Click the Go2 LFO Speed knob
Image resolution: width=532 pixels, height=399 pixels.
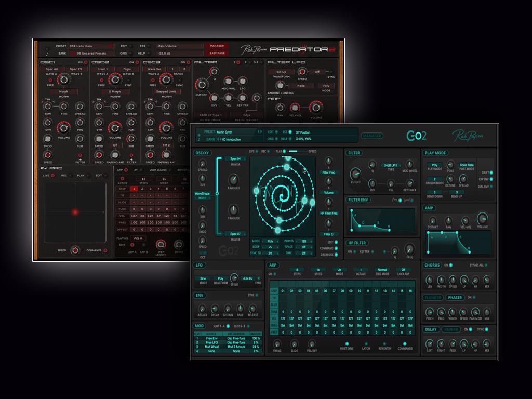point(234,278)
